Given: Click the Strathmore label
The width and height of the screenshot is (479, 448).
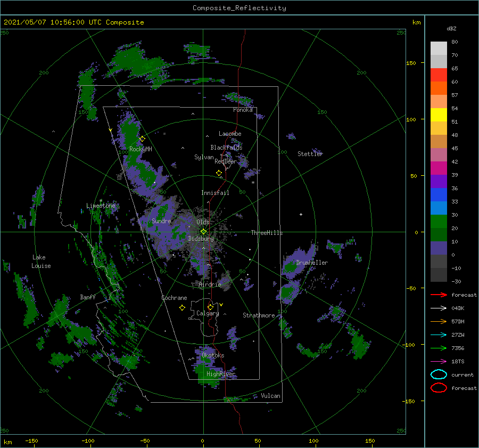Looking at the screenshot, I should (x=259, y=315).
